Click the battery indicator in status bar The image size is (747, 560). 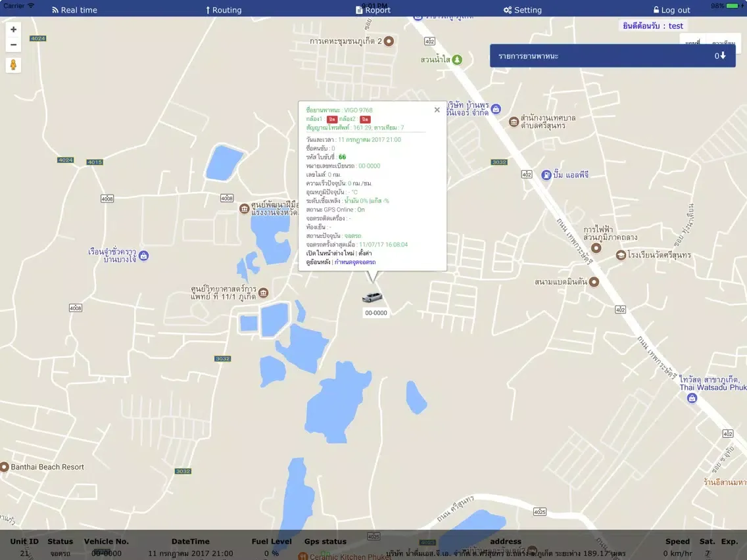[x=734, y=6]
